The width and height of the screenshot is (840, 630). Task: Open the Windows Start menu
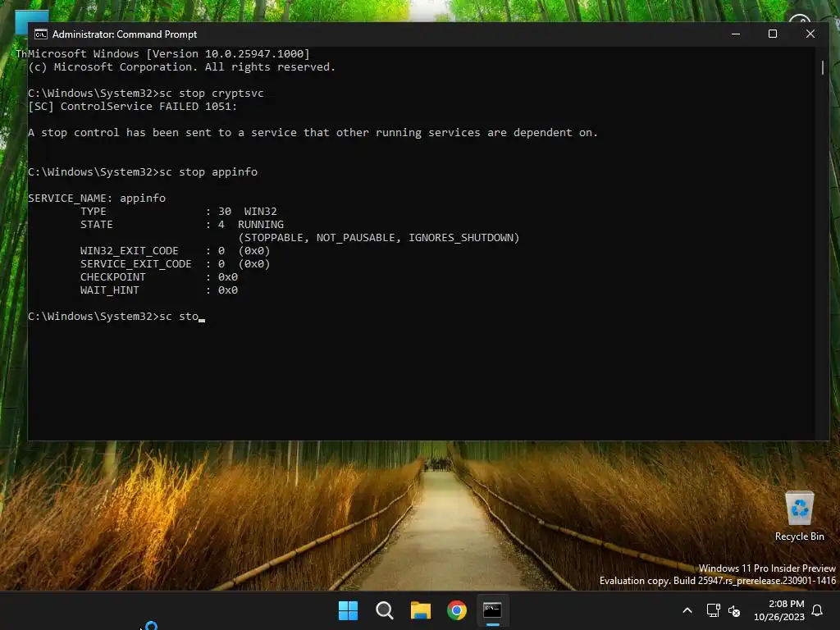348,610
